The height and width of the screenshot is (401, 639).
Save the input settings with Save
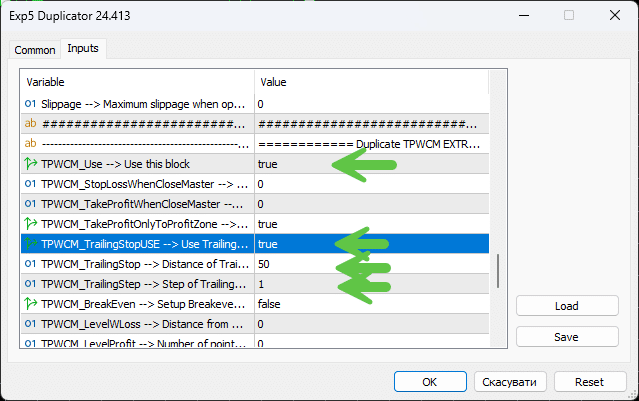click(565, 337)
